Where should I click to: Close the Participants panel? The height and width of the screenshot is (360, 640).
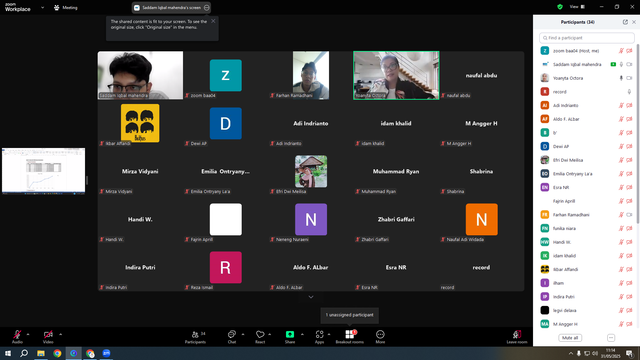pos(634,22)
